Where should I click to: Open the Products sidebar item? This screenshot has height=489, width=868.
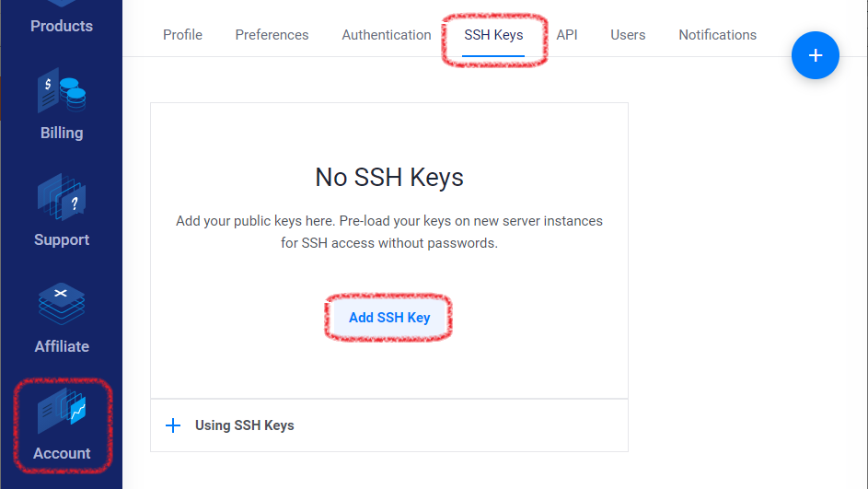coord(62,26)
